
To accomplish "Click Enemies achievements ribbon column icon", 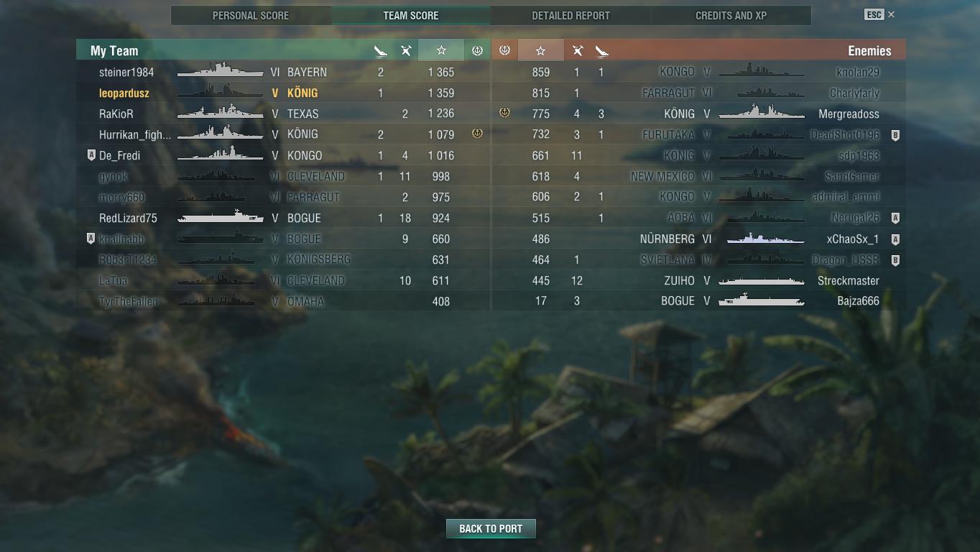I will point(504,50).
